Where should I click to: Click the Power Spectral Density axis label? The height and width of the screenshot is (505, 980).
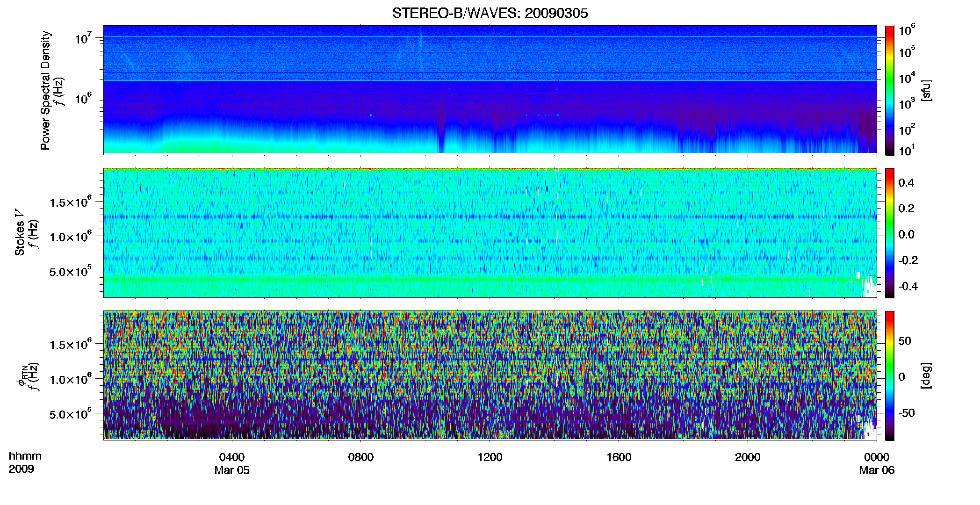(45, 90)
